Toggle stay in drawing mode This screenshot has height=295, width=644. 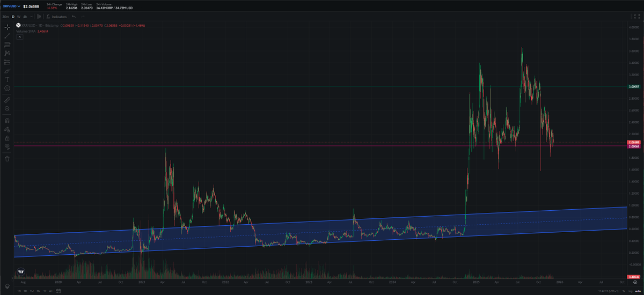[7, 129]
